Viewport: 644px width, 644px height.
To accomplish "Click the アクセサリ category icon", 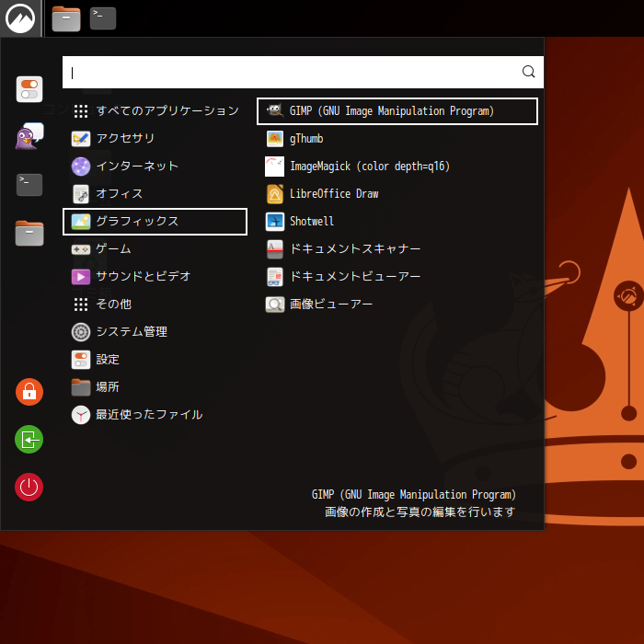I will tap(81, 139).
